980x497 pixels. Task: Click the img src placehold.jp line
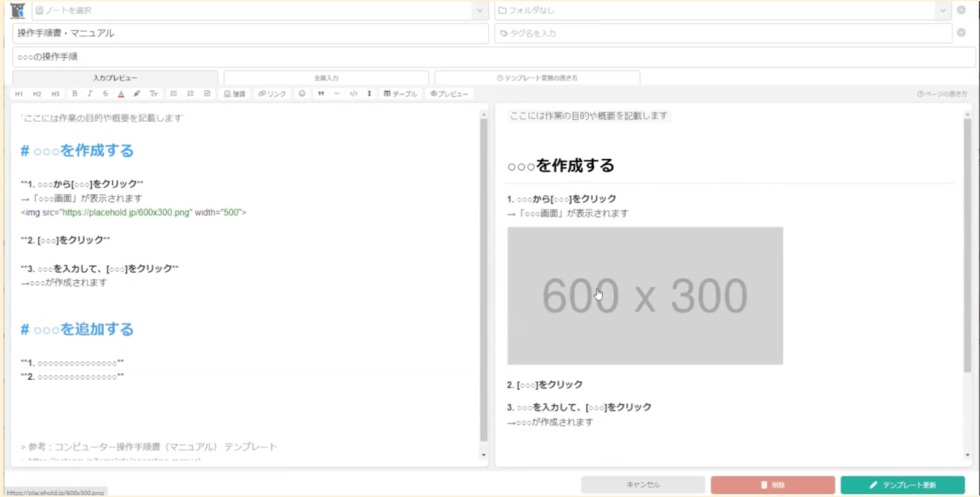[133, 213]
